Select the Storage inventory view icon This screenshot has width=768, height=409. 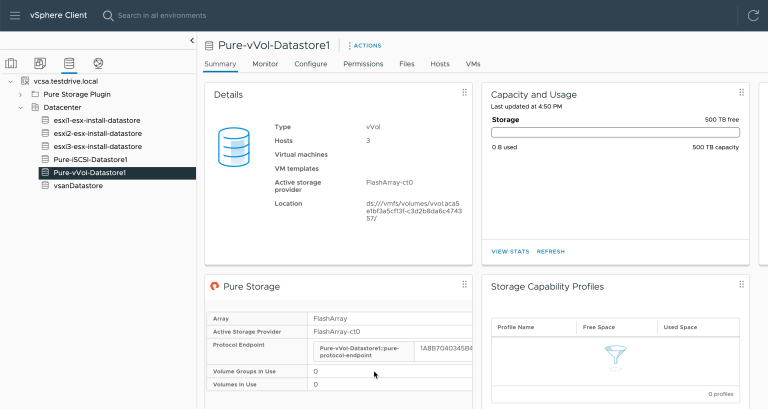point(69,64)
